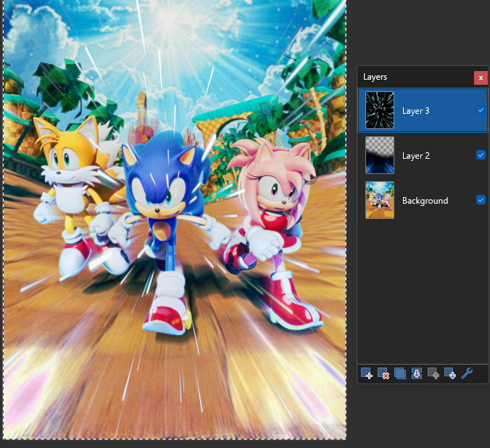Viewport: 490px width, 448px height.
Task: Toggle visibility checkbox for Background layer
Action: (x=481, y=200)
